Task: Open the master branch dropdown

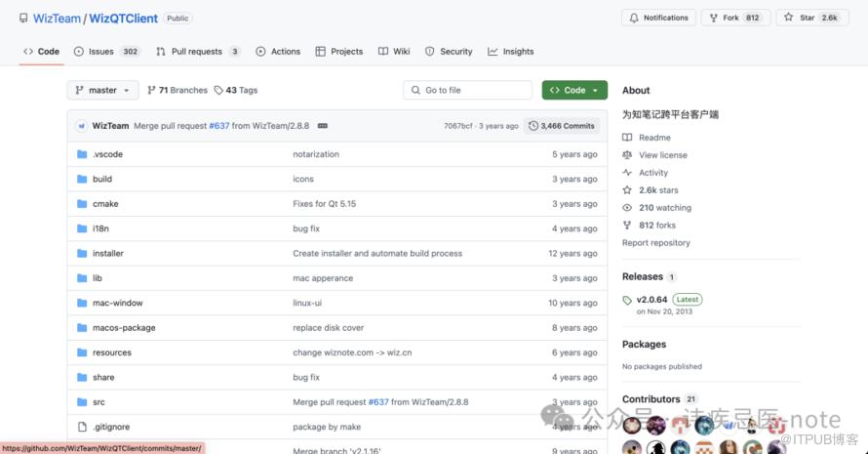Action: pyautogui.click(x=102, y=90)
